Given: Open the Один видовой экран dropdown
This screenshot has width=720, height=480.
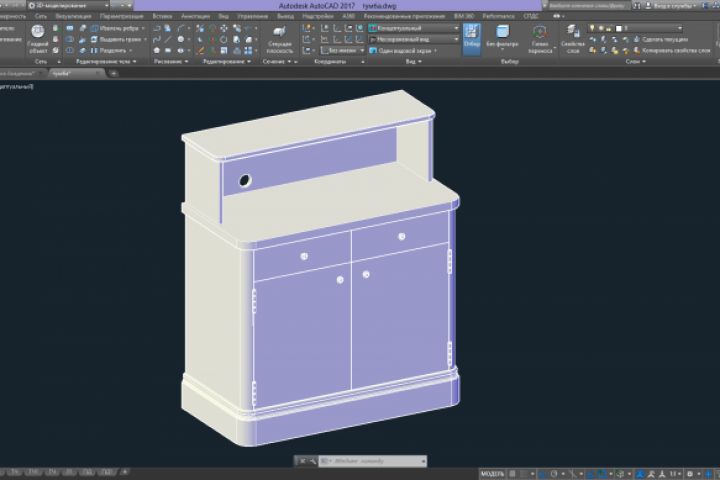Looking at the screenshot, I should point(404,51).
